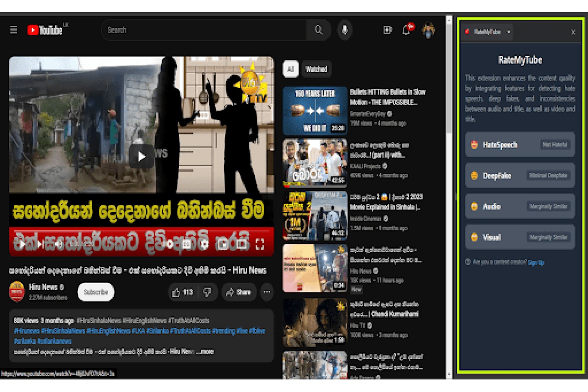This screenshot has width=588, height=392.
Task: Start voice search with the microphone
Action: (x=345, y=30)
